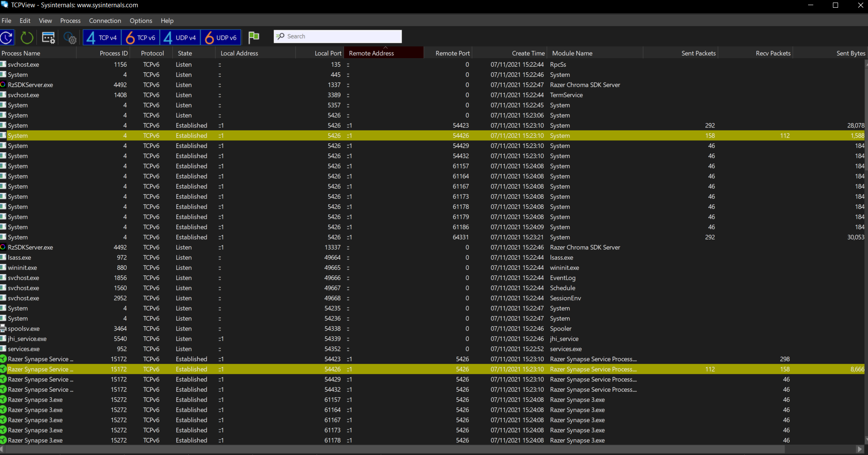Sort by Local Port column header
Image resolution: width=868 pixels, height=455 pixels.
pyautogui.click(x=320, y=53)
